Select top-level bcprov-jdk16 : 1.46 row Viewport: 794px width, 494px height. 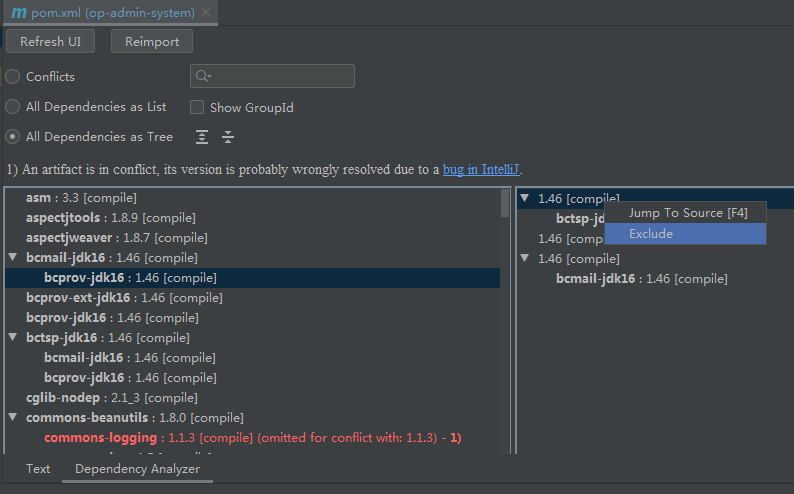click(x=252, y=318)
